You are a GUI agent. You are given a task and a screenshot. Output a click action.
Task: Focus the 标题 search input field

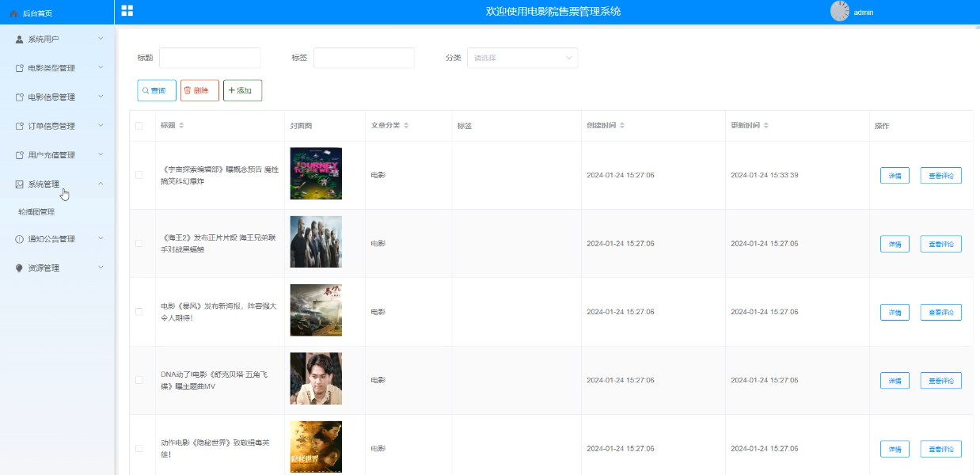210,58
